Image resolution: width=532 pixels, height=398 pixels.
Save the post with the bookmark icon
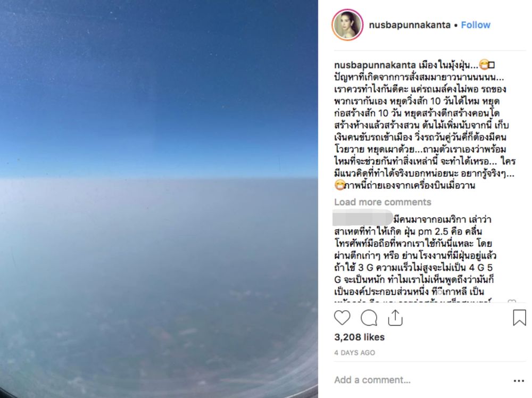(x=519, y=318)
